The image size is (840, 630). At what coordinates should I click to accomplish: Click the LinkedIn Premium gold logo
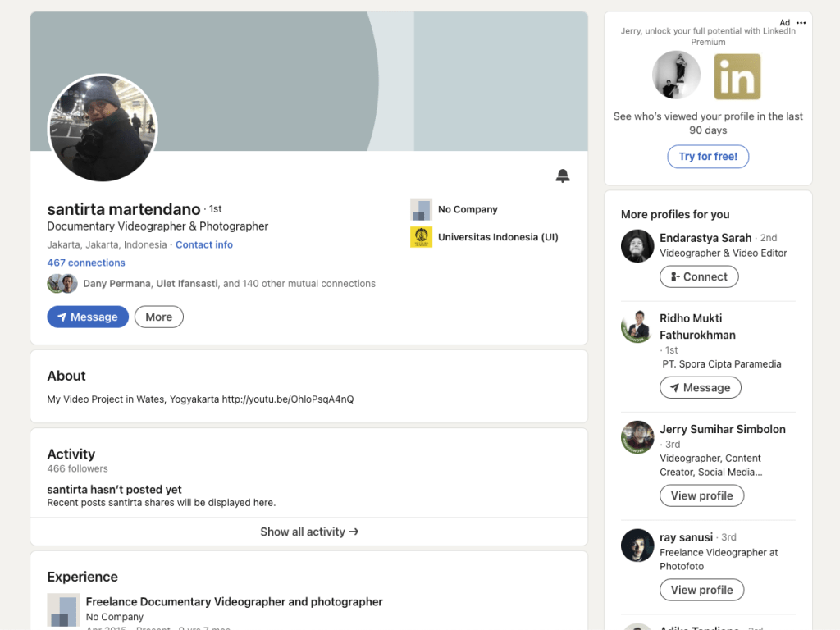point(737,77)
